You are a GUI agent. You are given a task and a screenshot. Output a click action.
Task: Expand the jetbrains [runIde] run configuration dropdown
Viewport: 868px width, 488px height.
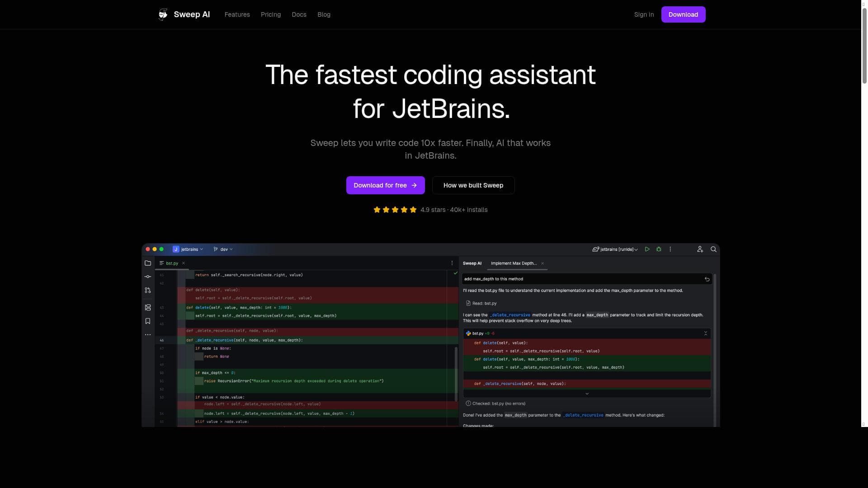pyautogui.click(x=615, y=249)
